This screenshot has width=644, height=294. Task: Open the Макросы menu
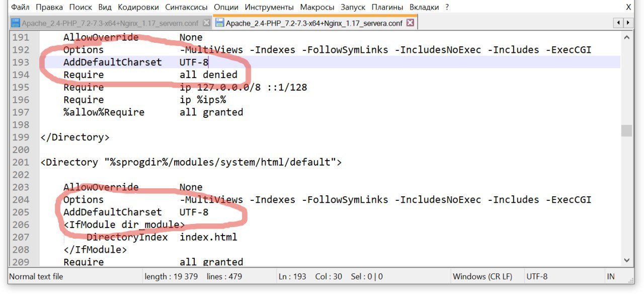317,7
